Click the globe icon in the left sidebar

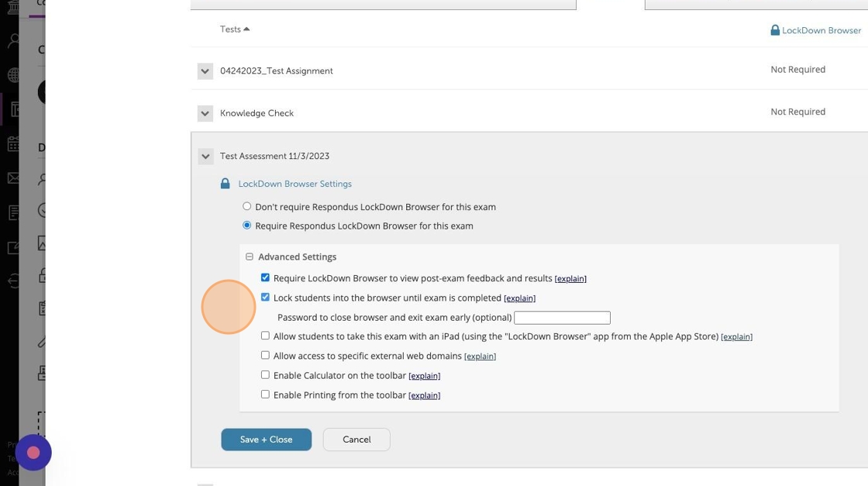(13, 75)
